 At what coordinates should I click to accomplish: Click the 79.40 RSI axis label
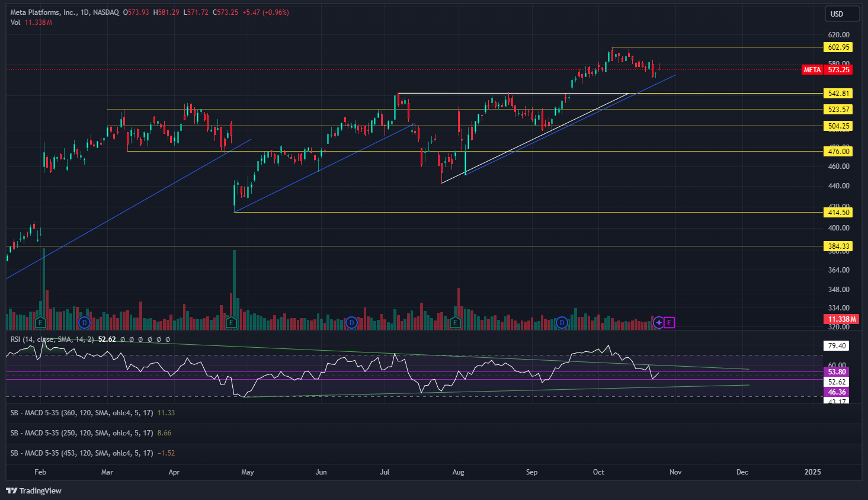tap(837, 346)
